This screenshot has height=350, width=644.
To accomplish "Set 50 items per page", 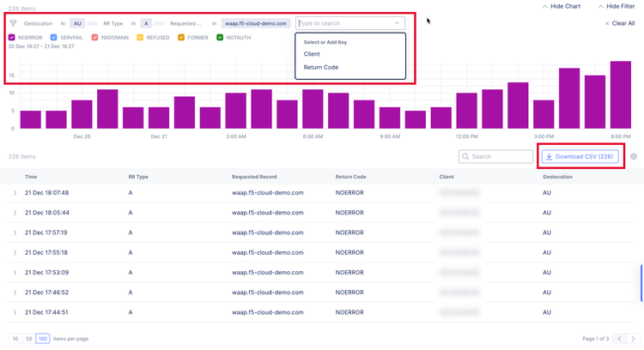I will click(28, 339).
